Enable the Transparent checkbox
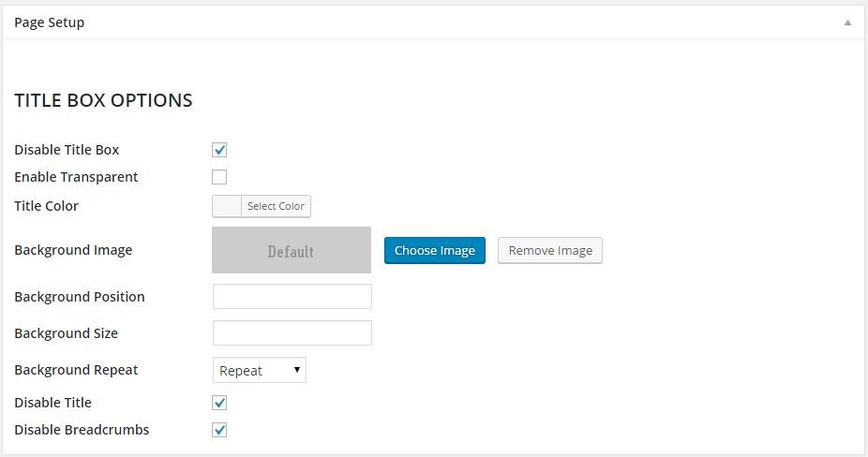Image resolution: width=868 pixels, height=457 pixels. pyautogui.click(x=219, y=177)
